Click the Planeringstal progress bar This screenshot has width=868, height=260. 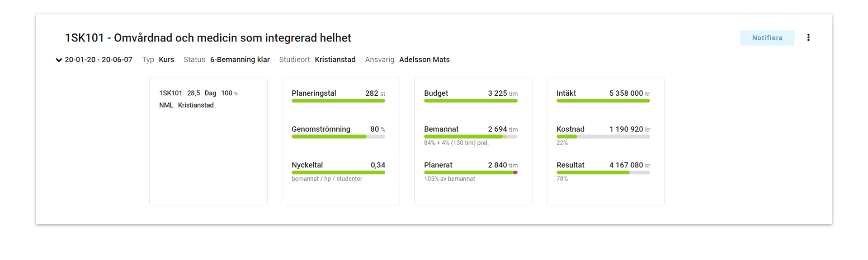338,101
